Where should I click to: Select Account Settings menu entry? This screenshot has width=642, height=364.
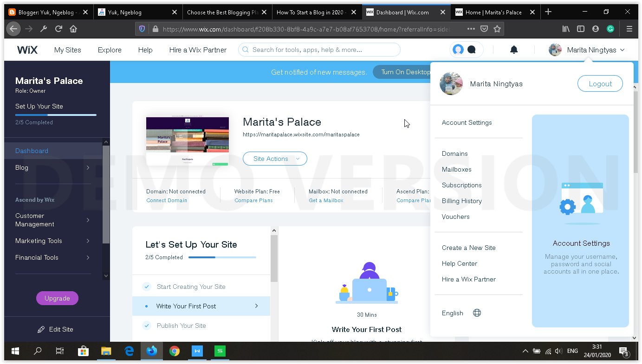[x=467, y=122]
